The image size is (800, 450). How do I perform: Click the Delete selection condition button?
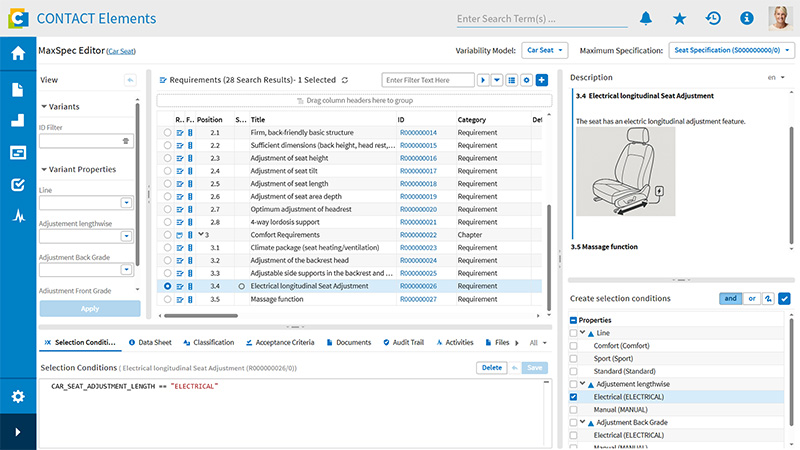(x=491, y=367)
